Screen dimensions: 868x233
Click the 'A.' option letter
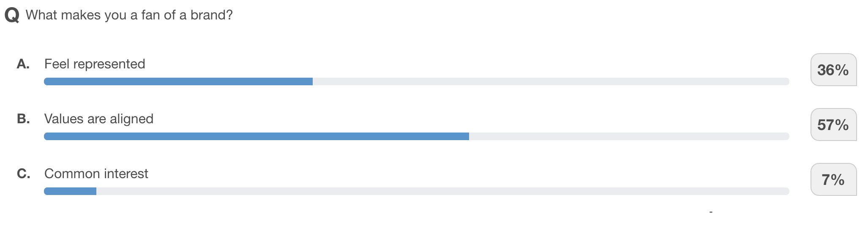pyautogui.click(x=23, y=64)
